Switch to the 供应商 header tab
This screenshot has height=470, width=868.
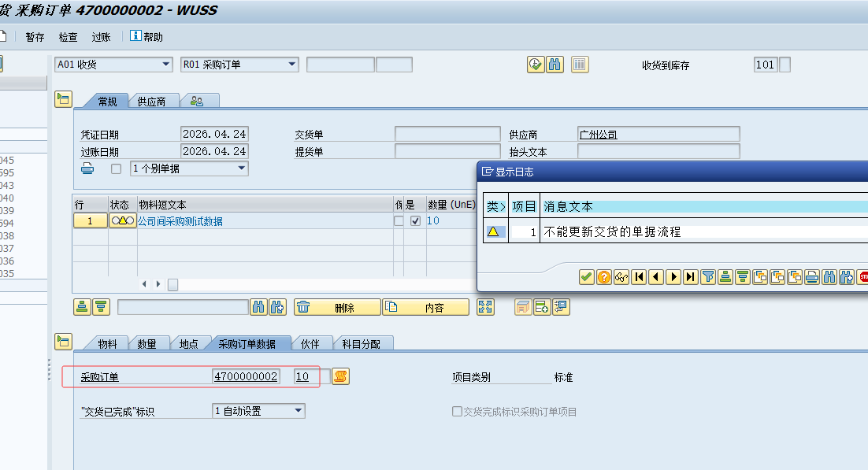click(151, 102)
